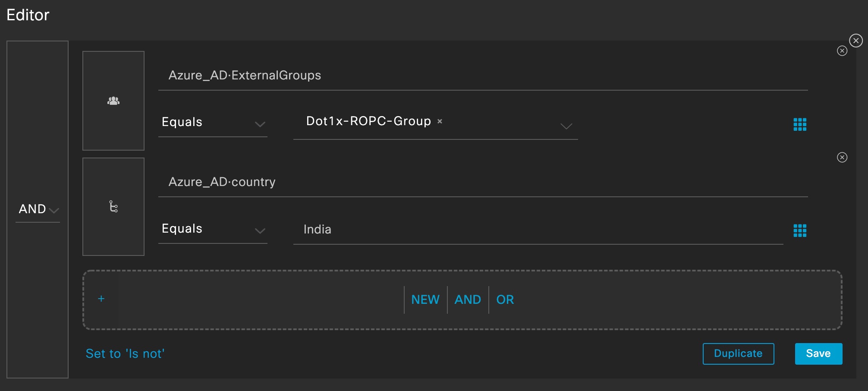
Task: Open grid picker for India value row
Action: 800,230
